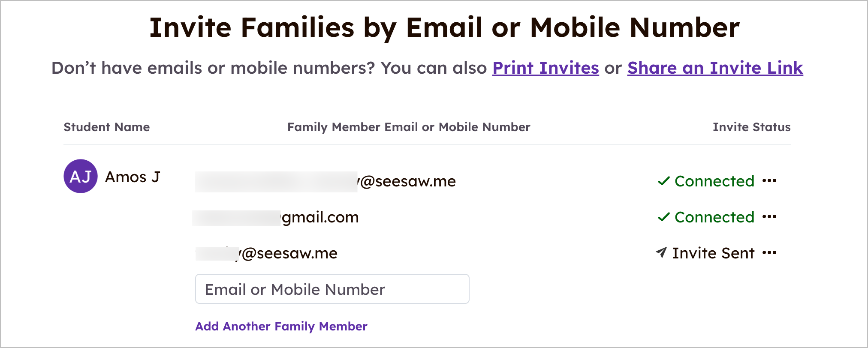Open three-dot menu for Invite Sent row

[769, 253]
